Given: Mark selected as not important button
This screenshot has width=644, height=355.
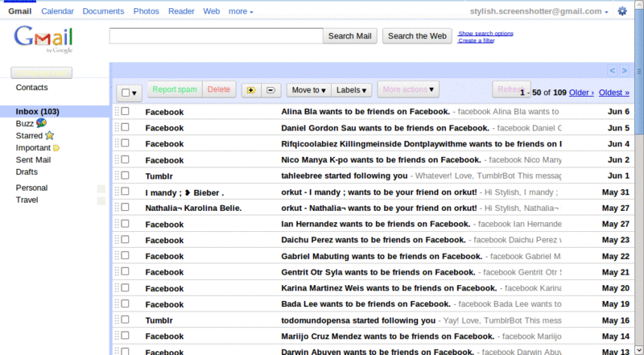Looking at the screenshot, I should [x=271, y=90].
